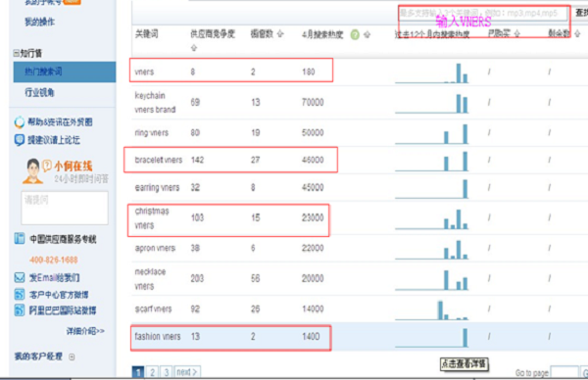
Task: Open 提建议请上论坛 chat icon link
Action: (20, 140)
